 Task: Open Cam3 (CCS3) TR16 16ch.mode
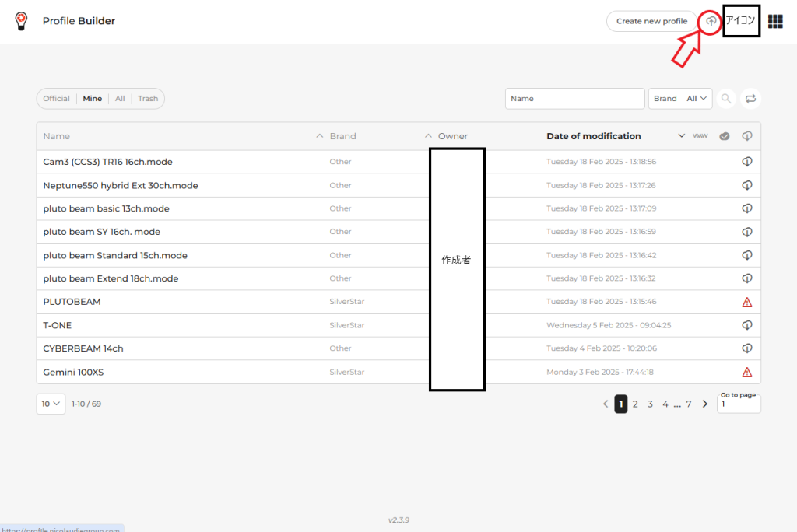click(107, 162)
